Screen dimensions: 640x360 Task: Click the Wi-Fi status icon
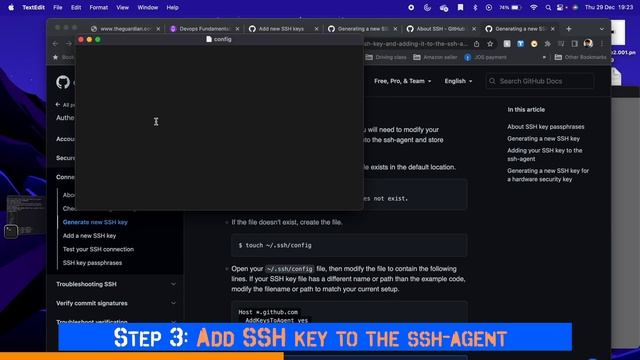[x=533, y=7]
